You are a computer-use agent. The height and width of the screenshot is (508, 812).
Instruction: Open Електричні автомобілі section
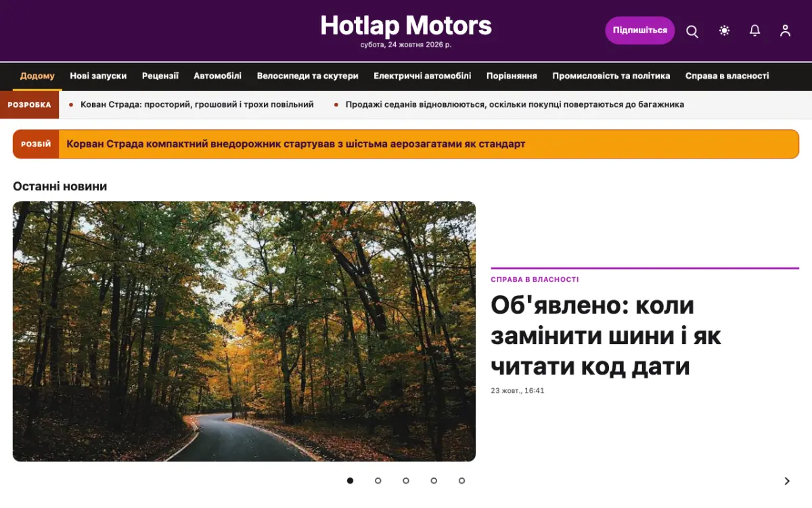[422, 76]
